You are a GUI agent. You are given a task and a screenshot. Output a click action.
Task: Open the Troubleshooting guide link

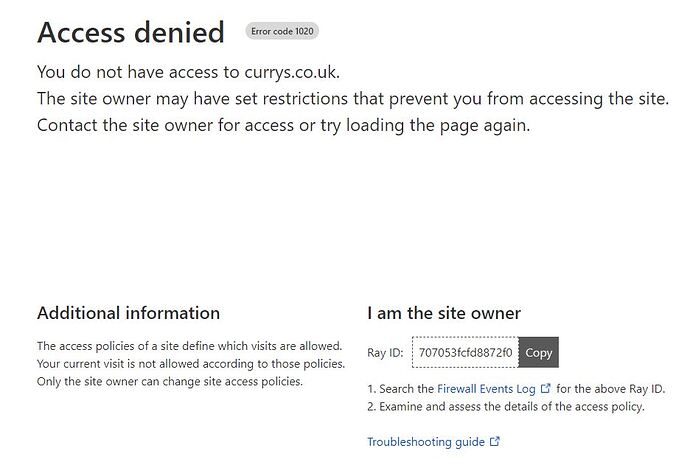pyautogui.click(x=426, y=441)
